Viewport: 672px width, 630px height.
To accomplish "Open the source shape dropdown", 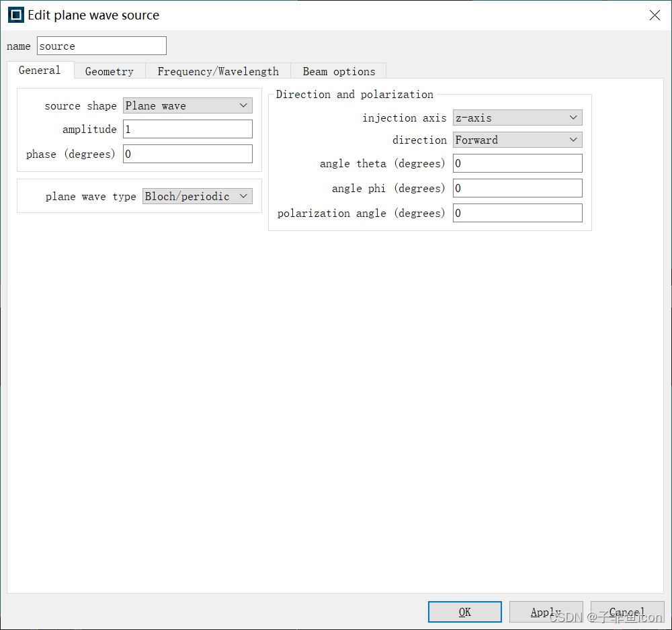I will (187, 106).
